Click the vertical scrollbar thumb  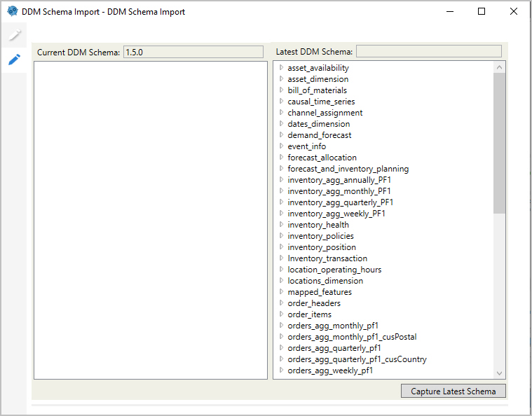tap(499, 143)
